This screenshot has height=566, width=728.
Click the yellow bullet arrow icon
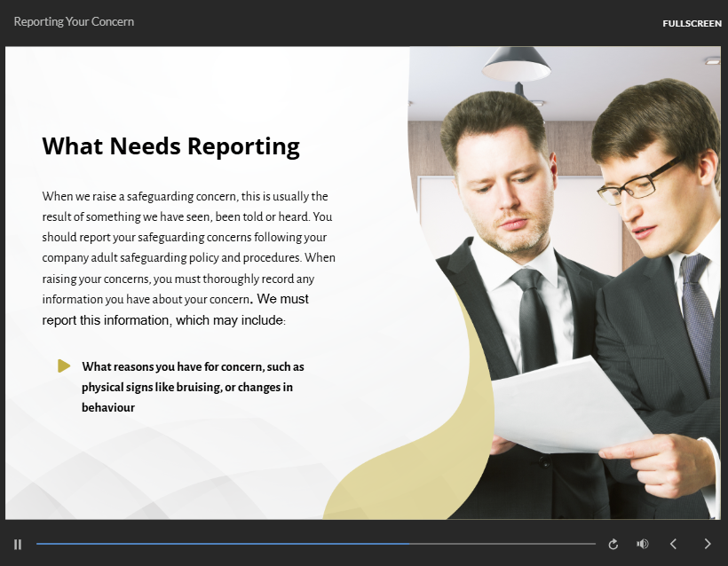pyautogui.click(x=64, y=366)
